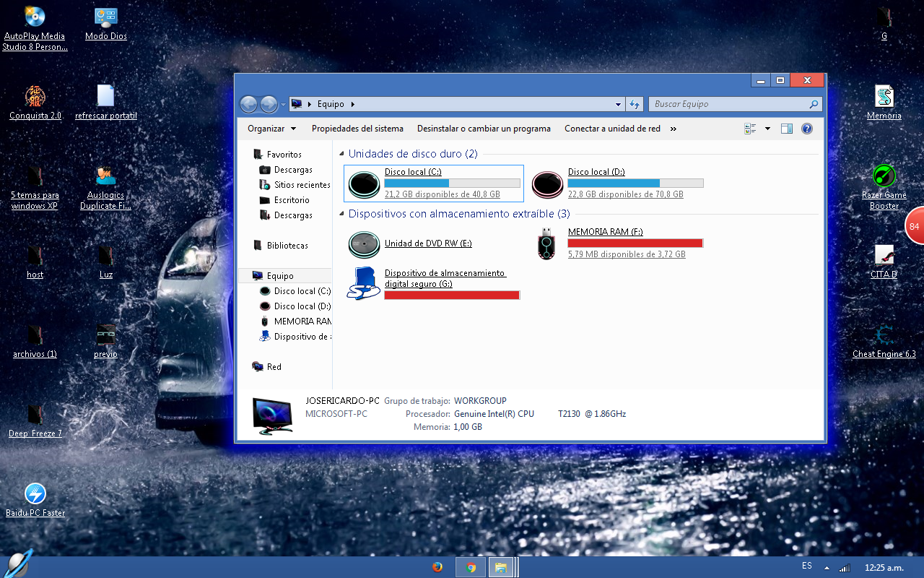The width and height of the screenshot is (924, 578).
Task: Refresh the Equipo address bar
Action: [635, 104]
